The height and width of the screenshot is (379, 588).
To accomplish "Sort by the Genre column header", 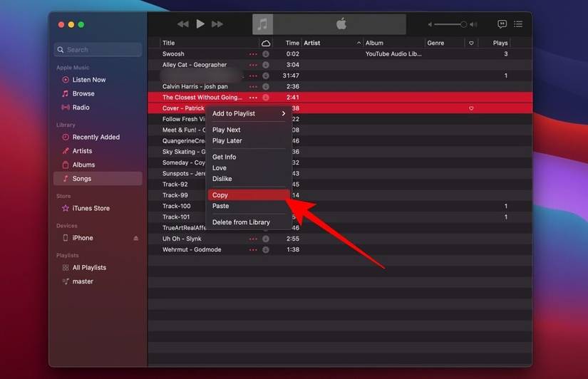I will coord(444,43).
